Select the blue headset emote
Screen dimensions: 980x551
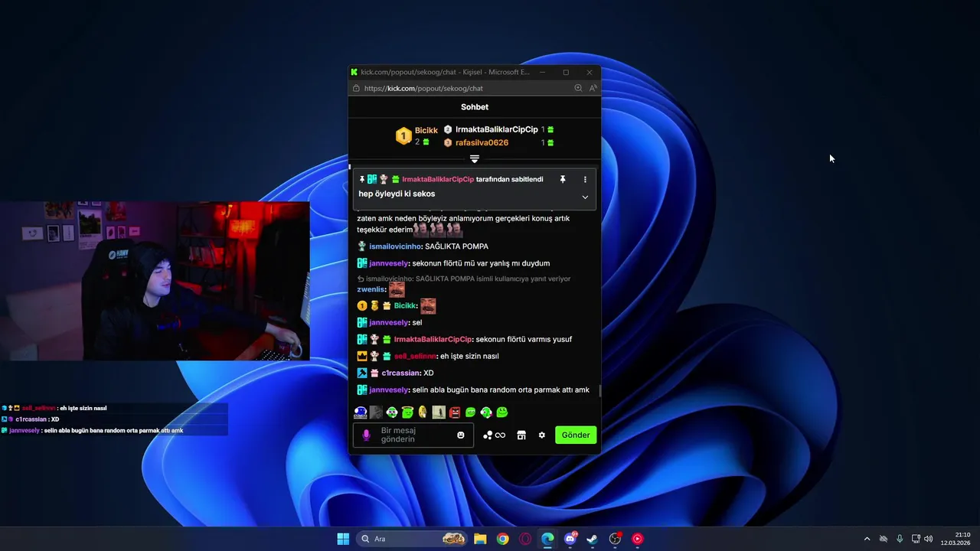361,412
